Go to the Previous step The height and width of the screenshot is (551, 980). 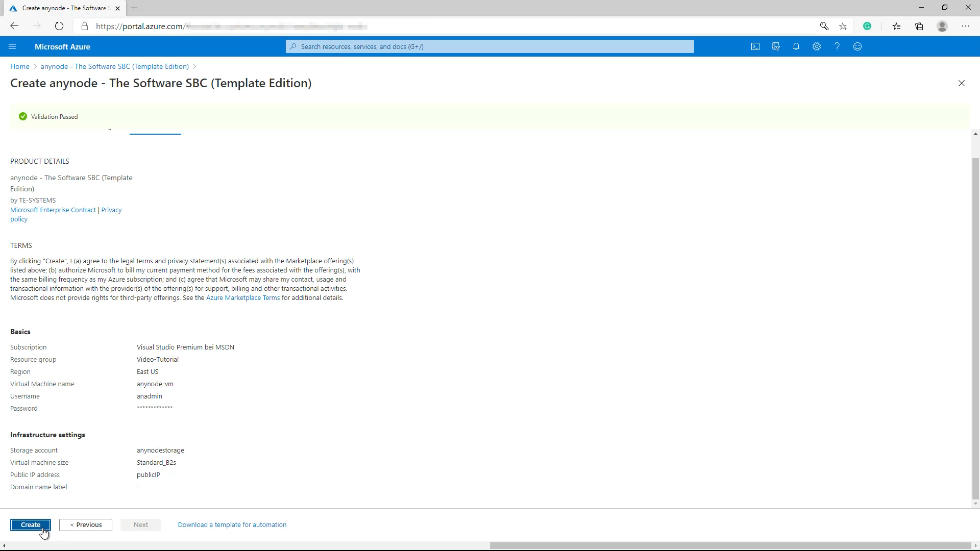86,525
